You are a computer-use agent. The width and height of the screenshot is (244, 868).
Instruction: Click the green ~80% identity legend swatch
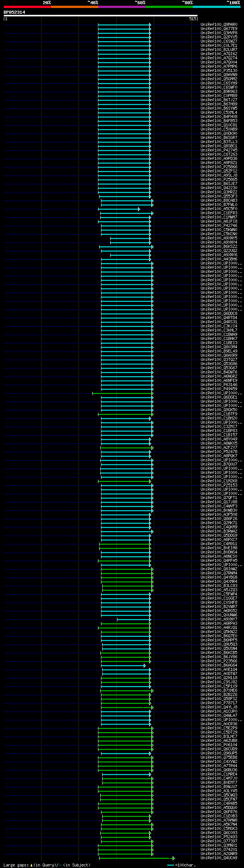point(169,7)
